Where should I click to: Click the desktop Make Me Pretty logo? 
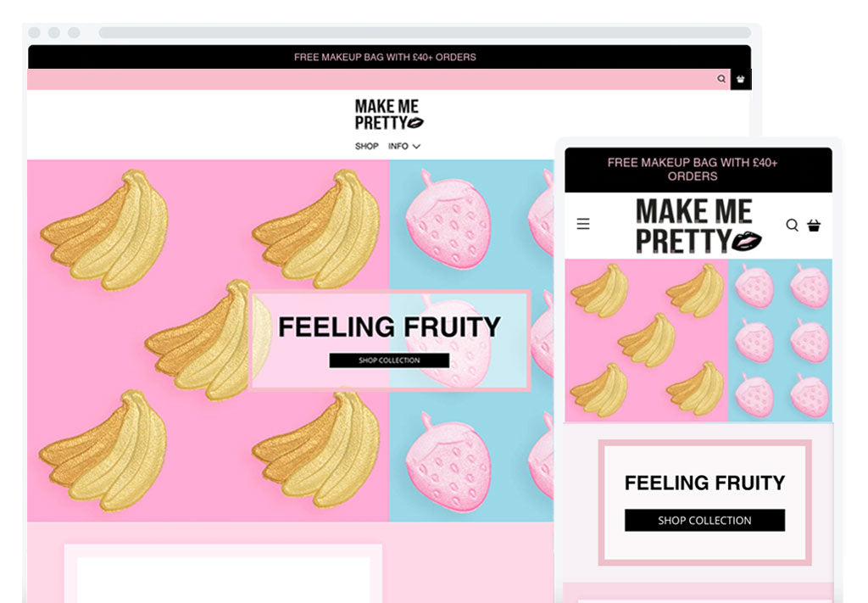tap(388, 114)
